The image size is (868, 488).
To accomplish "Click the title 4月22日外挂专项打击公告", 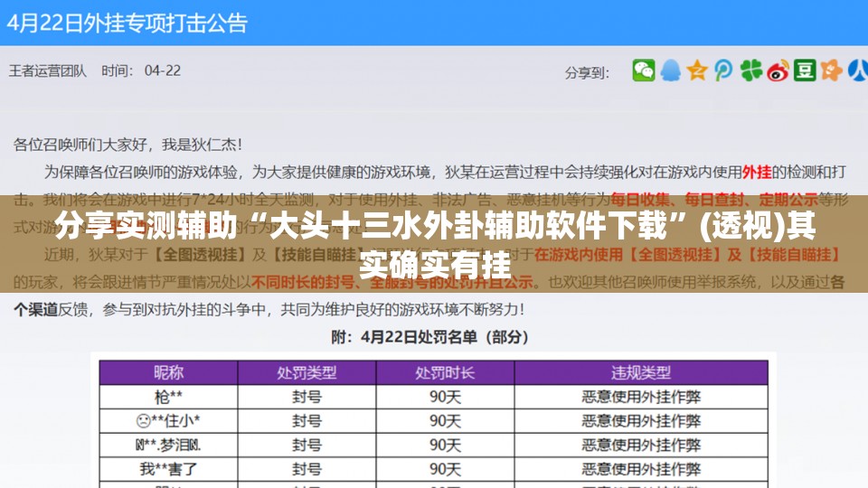I will tap(127, 23).
